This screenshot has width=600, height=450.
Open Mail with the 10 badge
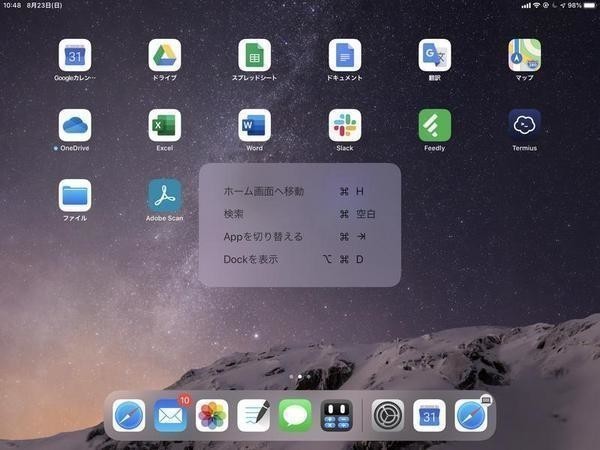170,416
